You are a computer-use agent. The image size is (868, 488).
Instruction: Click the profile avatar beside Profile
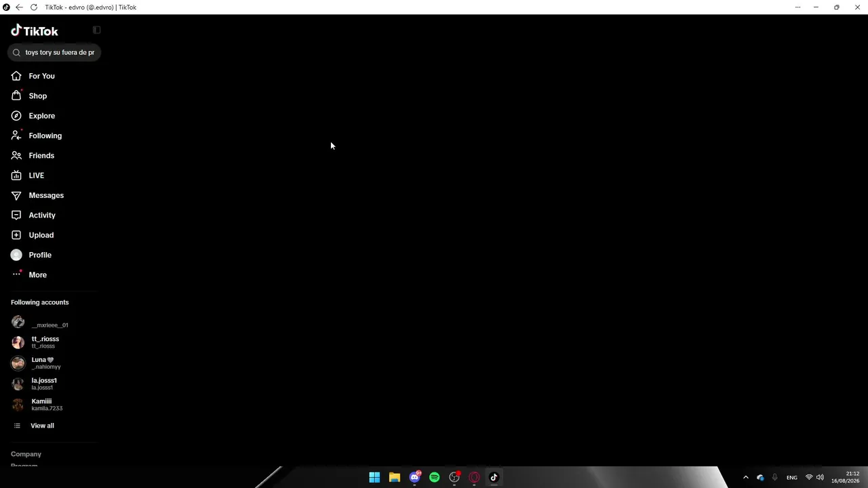coord(16,255)
